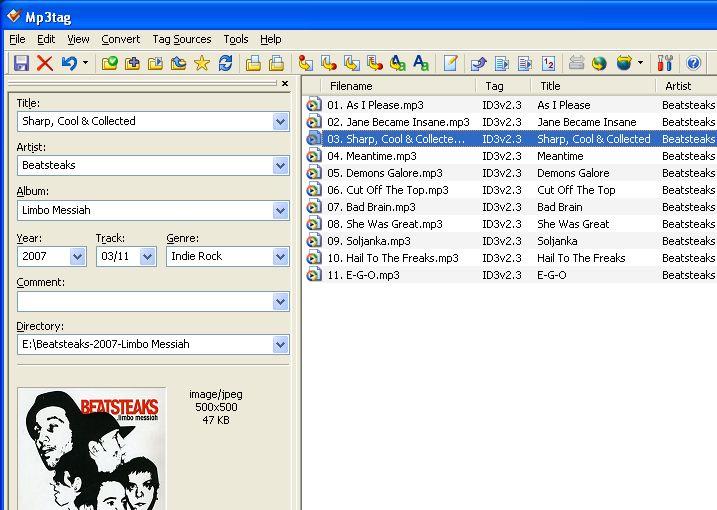Click the folder icon with blue upward arrow

(178, 63)
